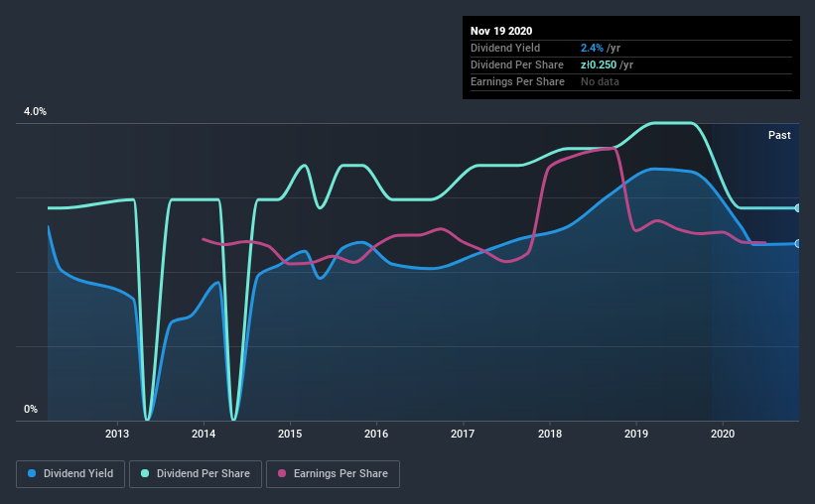Click the 2.4% dividend yield value
The image size is (815, 504).
[592, 48]
